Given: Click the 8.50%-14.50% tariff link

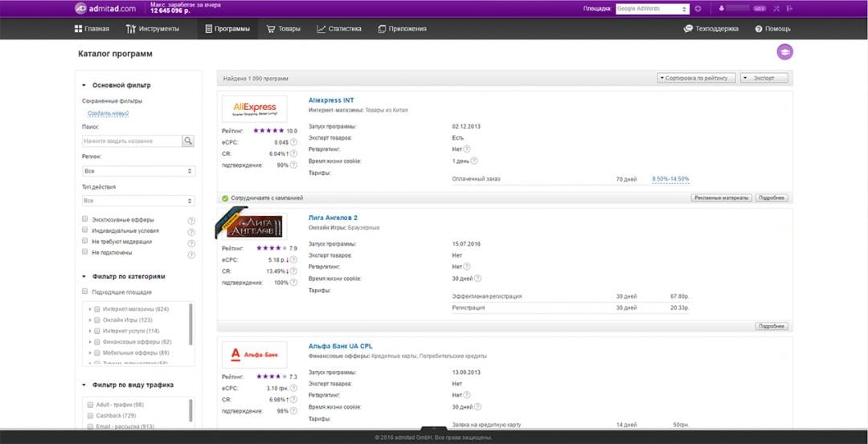Looking at the screenshot, I should (x=670, y=179).
